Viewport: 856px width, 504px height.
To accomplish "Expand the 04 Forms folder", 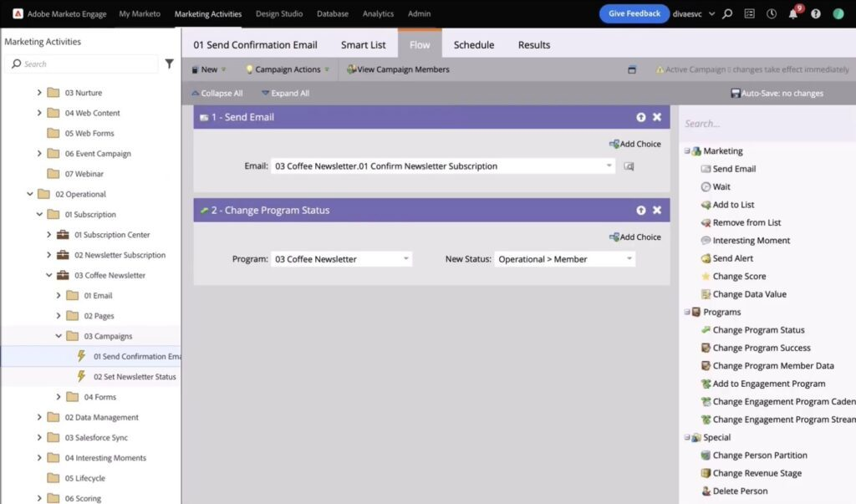I will tap(59, 397).
